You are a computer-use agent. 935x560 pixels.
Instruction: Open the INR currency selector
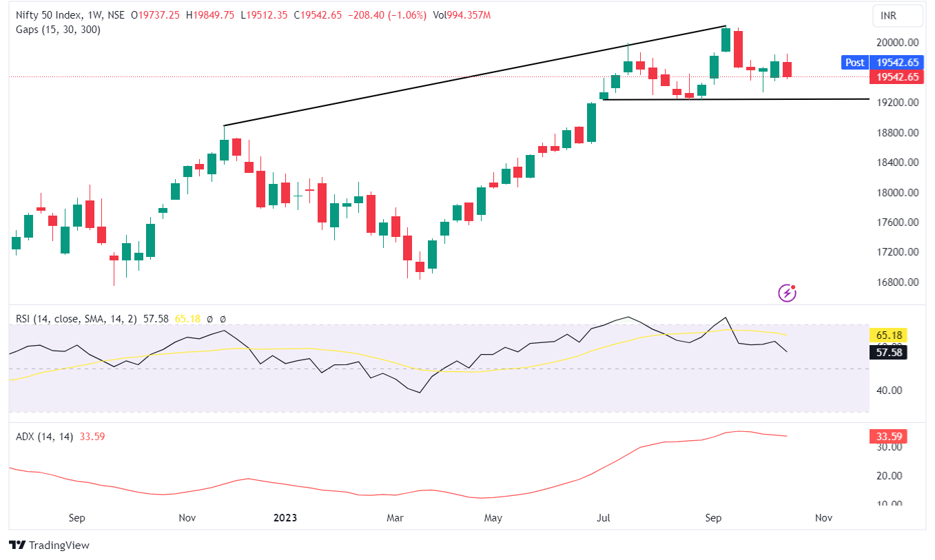pos(896,15)
